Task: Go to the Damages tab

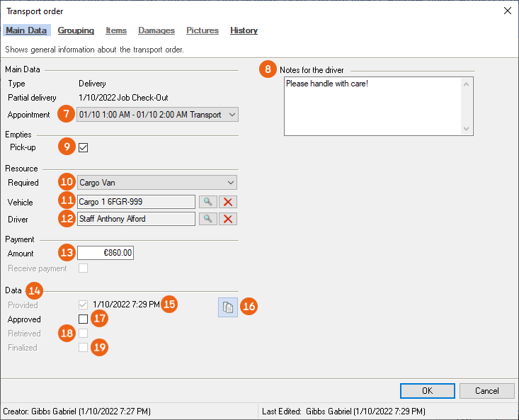Action: (x=156, y=30)
